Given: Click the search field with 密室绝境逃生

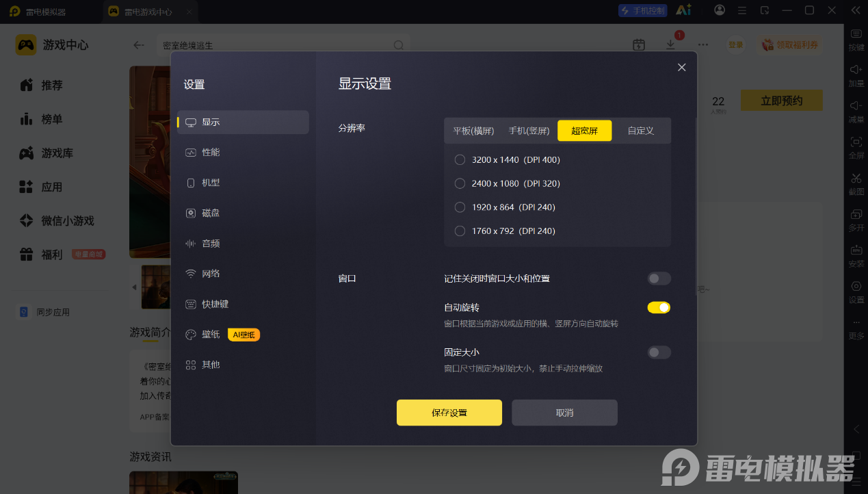Looking at the screenshot, I should click(x=283, y=45).
